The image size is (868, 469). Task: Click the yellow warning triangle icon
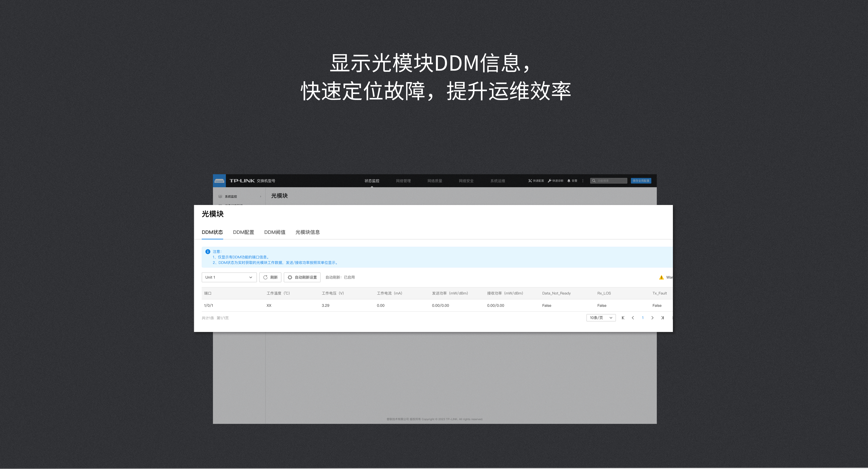click(x=661, y=277)
